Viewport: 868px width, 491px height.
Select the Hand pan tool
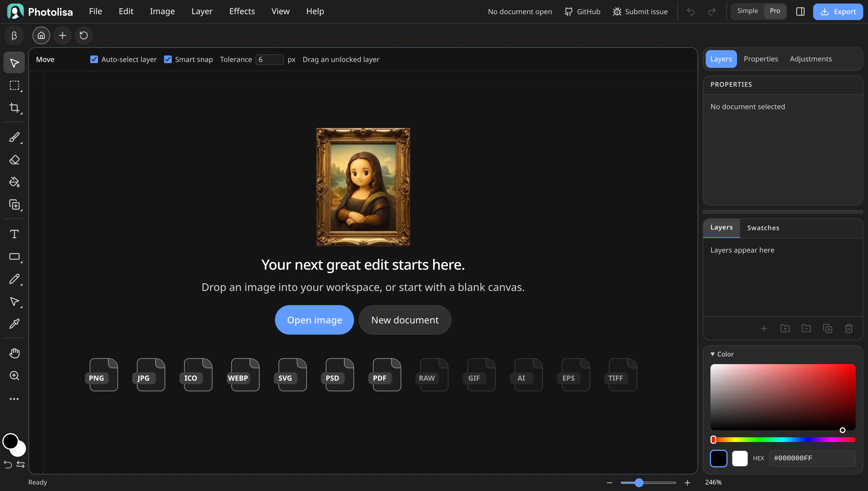[14, 353]
